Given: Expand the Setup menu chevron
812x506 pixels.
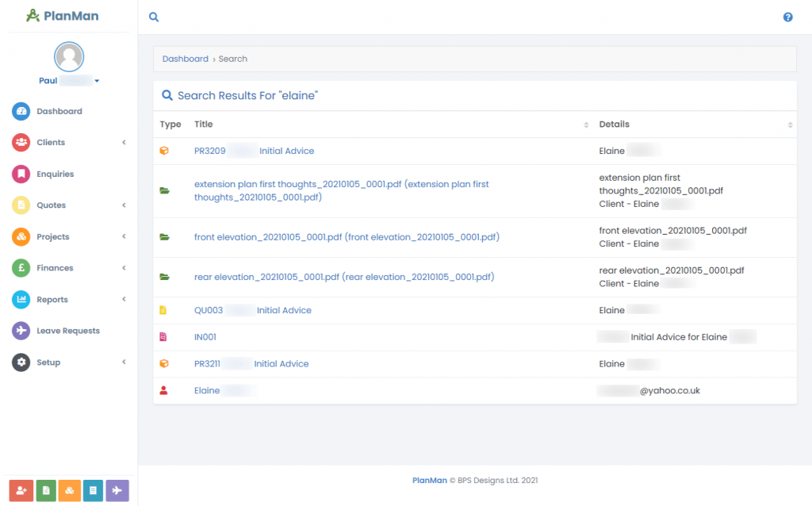Looking at the screenshot, I should 124,362.
